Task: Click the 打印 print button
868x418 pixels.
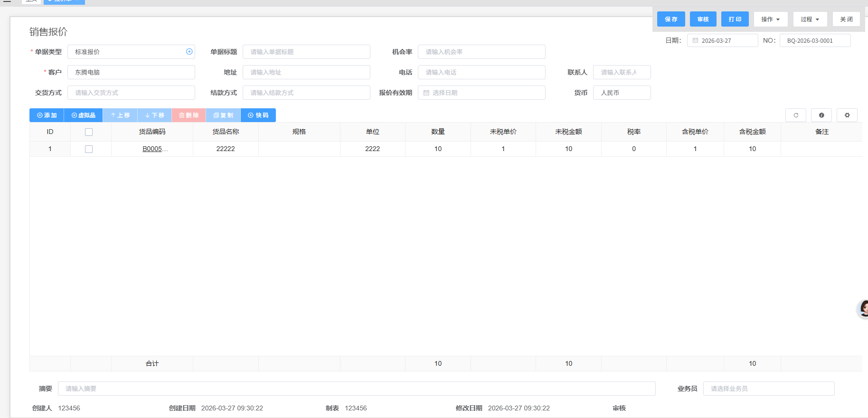Action: pos(735,19)
